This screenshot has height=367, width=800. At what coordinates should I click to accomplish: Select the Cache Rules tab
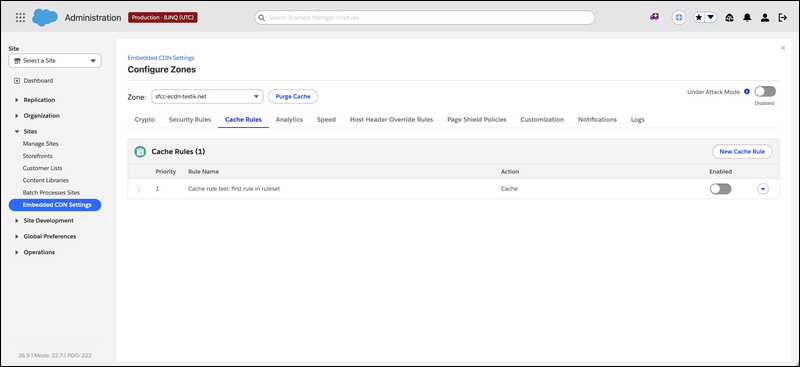[243, 119]
